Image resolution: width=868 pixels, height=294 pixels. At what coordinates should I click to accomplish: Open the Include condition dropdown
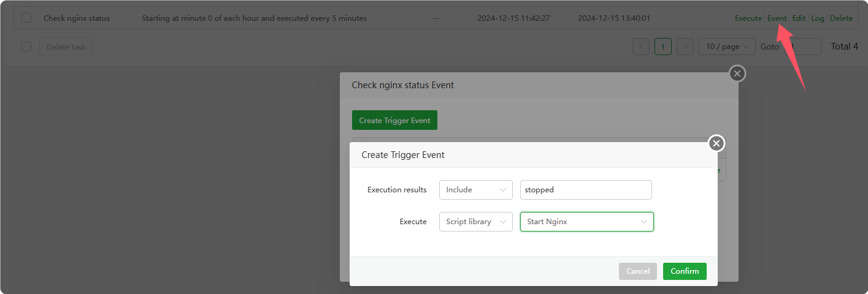click(475, 190)
